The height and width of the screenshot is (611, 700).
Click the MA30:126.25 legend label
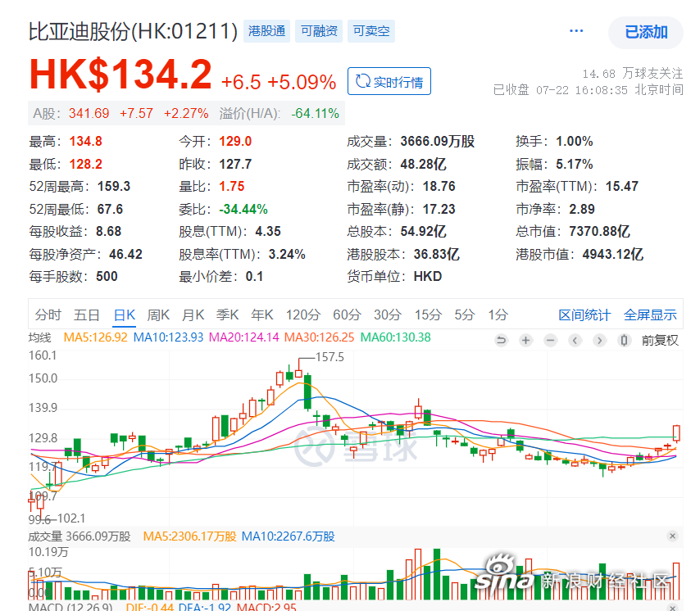[x=319, y=337]
